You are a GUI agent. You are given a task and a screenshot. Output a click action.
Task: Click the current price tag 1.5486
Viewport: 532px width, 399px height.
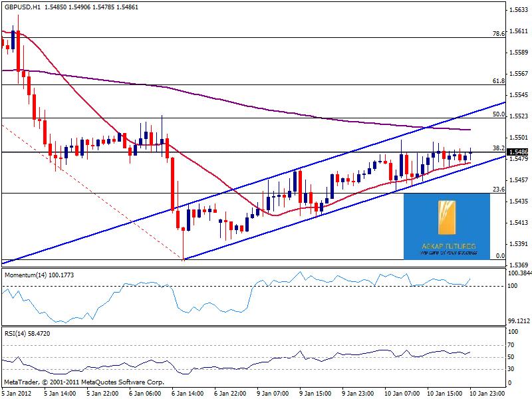(x=519, y=152)
